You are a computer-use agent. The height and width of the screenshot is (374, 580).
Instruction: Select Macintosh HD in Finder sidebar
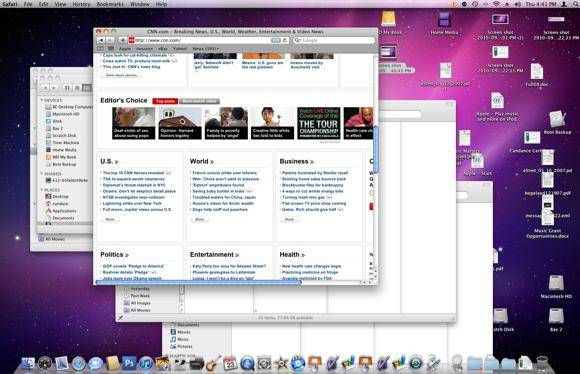(62, 114)
